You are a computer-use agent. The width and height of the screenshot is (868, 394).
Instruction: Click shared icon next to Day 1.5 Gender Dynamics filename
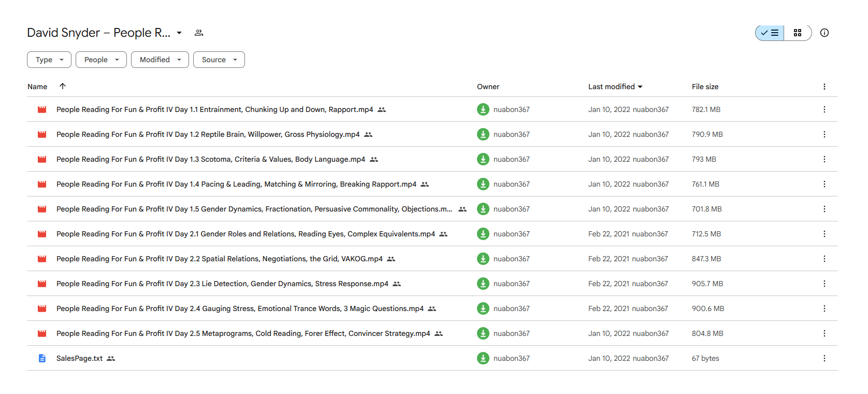pos(462,209)
